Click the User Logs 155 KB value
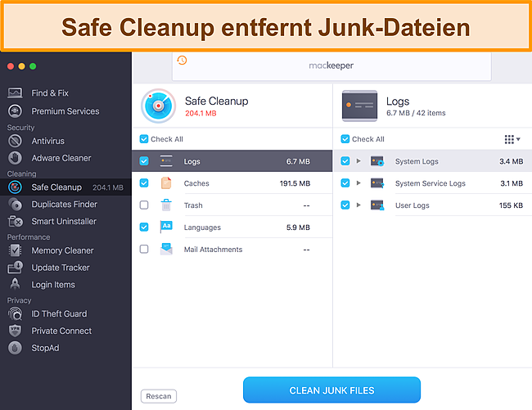The image size is (532, 410). (x=511, y=205)
